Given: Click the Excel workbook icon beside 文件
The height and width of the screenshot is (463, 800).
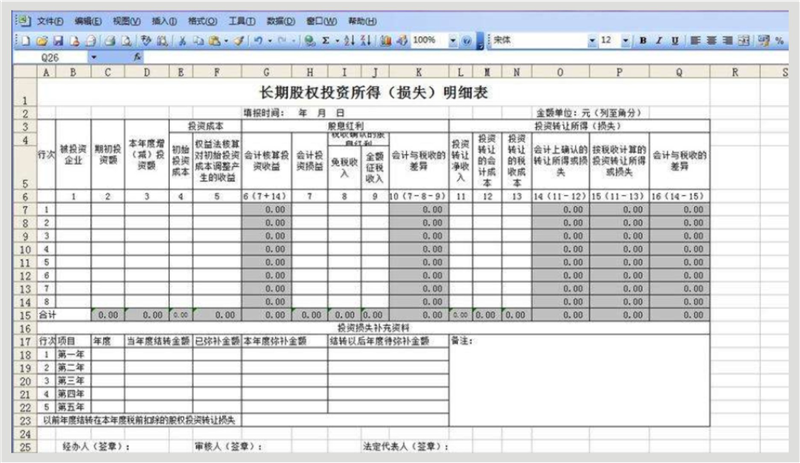Looking at the screenshot, I should click(24, 20).
